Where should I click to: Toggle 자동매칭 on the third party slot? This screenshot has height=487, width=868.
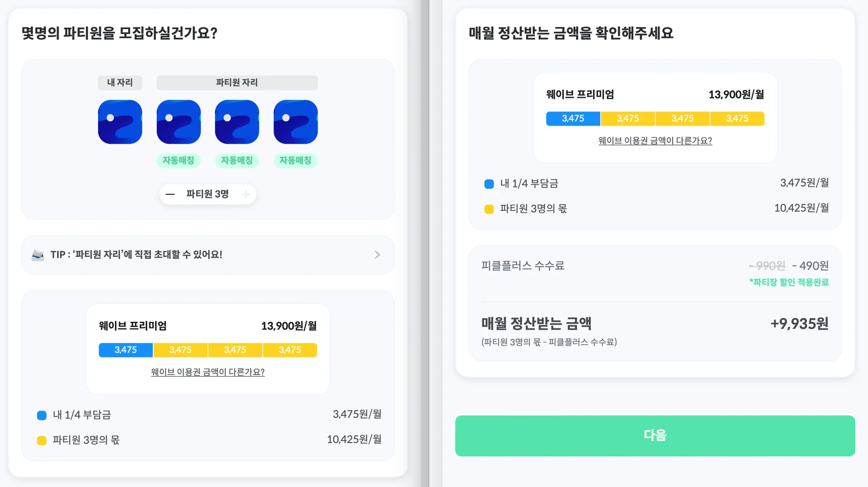(295, 160)
